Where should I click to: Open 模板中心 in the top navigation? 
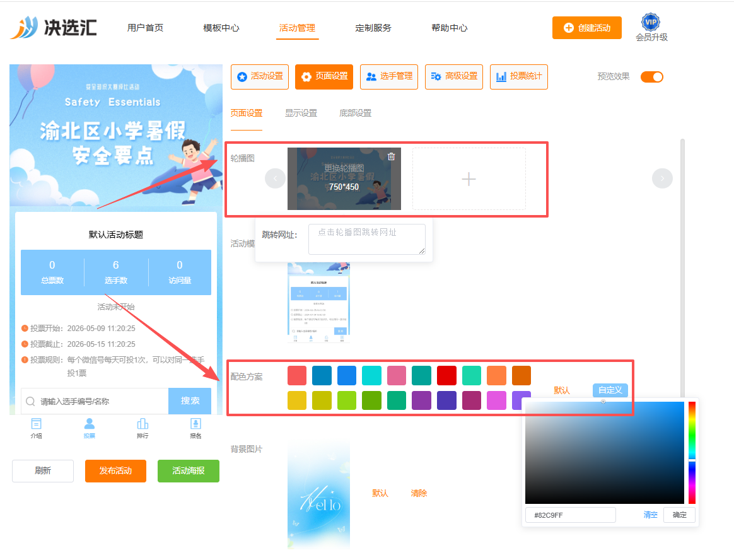[221, 28]
